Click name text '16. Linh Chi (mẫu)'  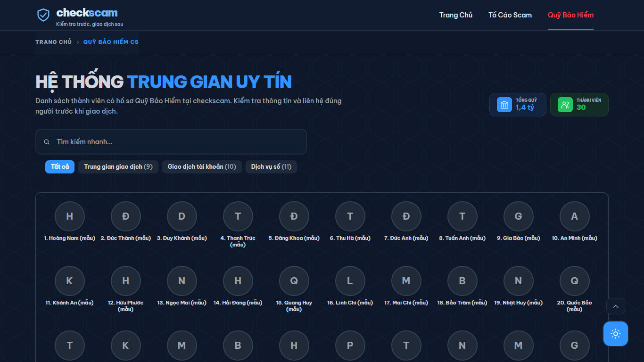tap(350, 303)
